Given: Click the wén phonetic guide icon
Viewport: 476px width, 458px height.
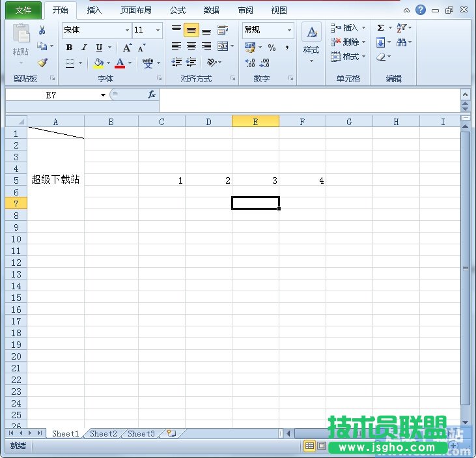Looking at the screenshot, I should tap(148, 63).
